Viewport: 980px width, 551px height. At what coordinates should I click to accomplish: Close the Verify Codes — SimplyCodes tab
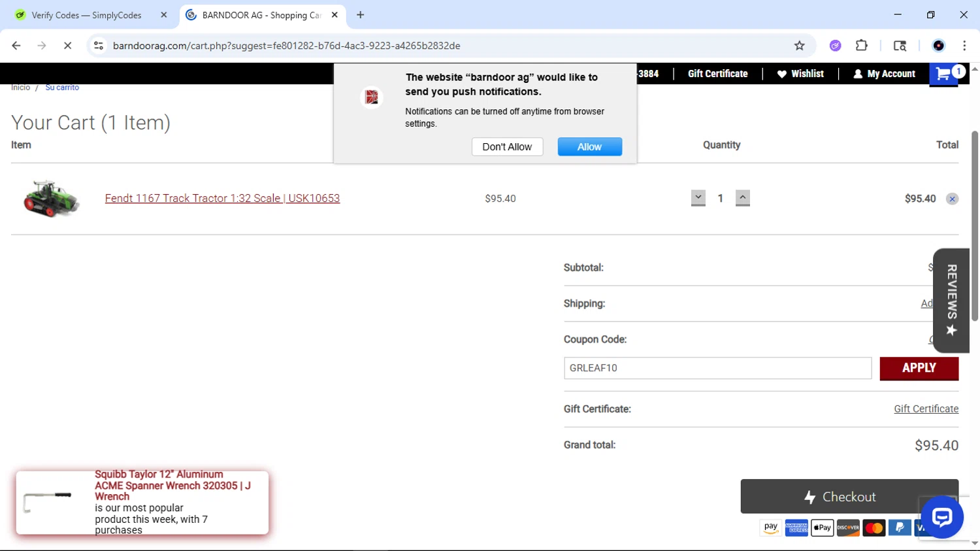[164, 15]
